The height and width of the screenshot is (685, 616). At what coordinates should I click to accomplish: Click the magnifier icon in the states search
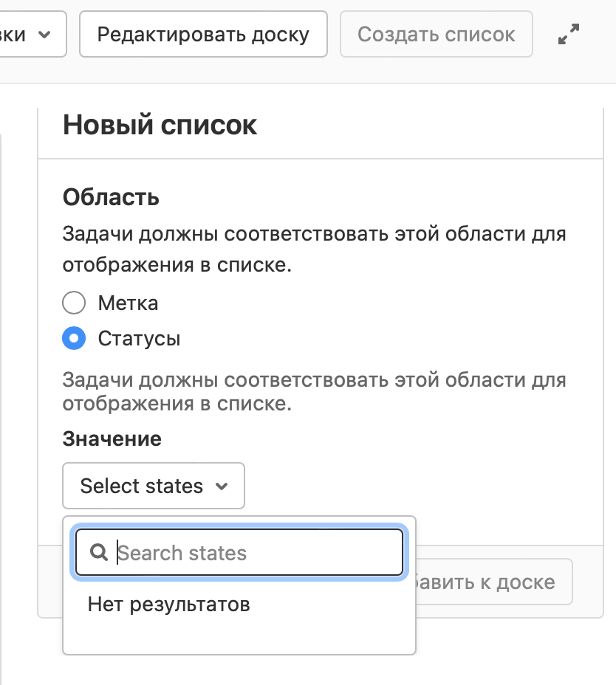[x=99, y=553]
